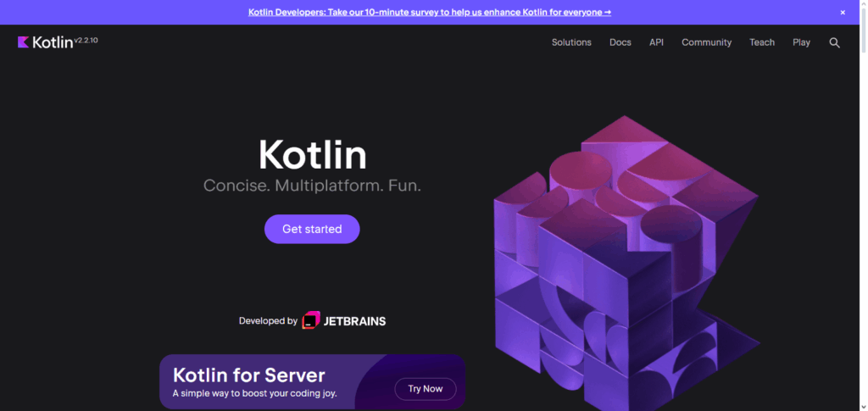Select Teach in the top navigation

762,42
